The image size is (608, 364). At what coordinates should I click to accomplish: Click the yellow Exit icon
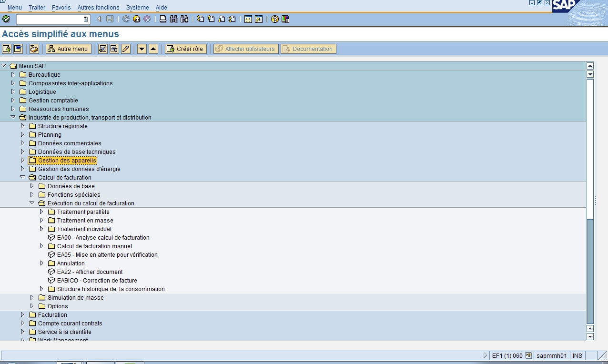[x=137, y=19]
